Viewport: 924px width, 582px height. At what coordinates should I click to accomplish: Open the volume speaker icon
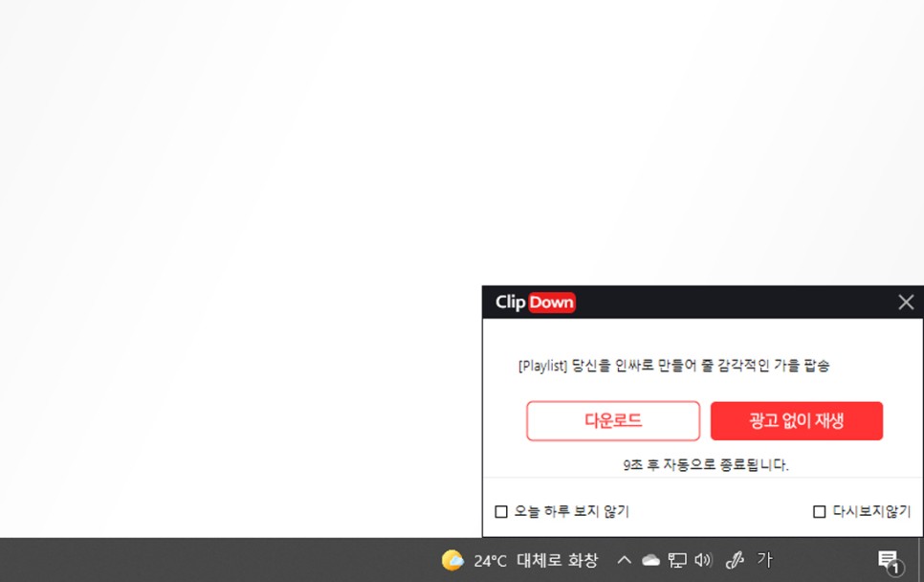coord(703,560)
